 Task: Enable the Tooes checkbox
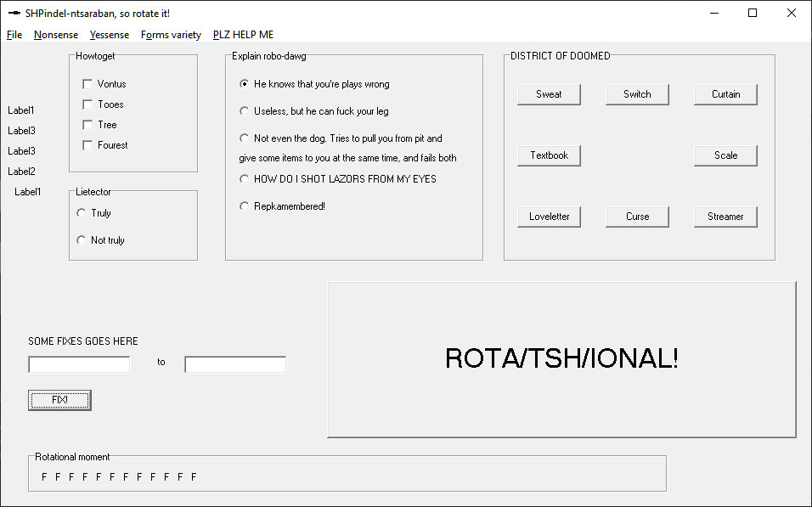pyautogui.click(x=87, y=104)
